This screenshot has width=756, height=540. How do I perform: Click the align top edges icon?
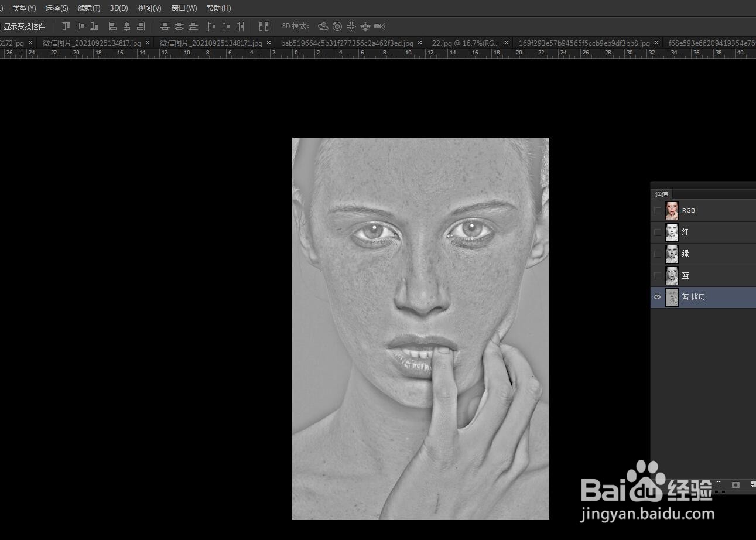click(66, 26)
